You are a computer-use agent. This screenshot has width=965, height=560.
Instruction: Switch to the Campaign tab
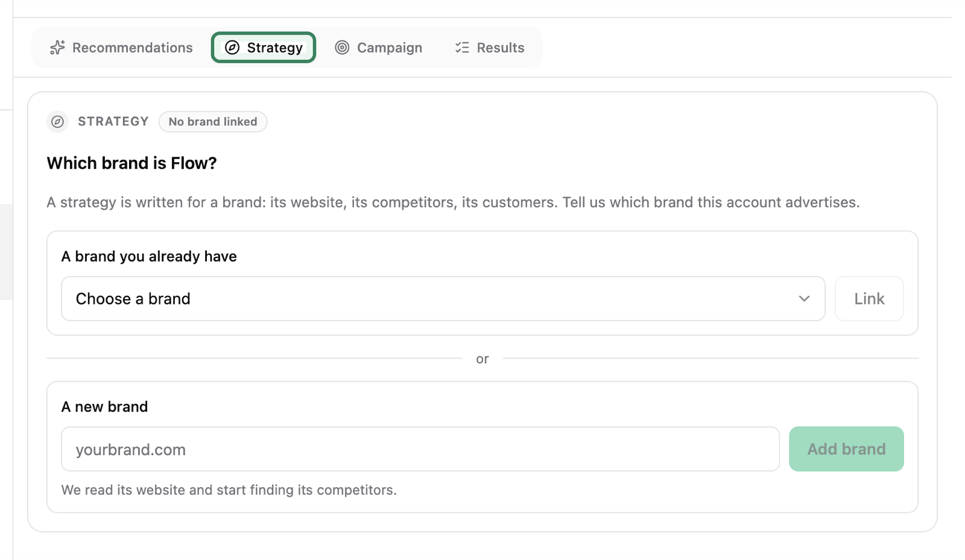[378, 48]
